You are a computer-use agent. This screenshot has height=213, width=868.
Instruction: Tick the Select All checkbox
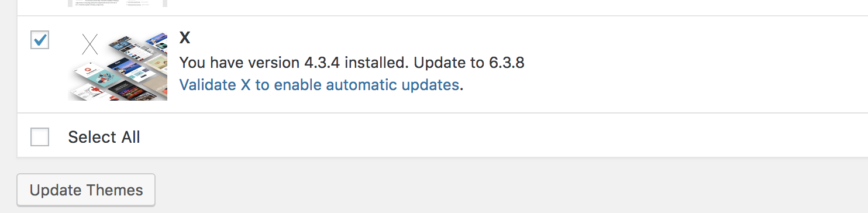coord(40,137)
